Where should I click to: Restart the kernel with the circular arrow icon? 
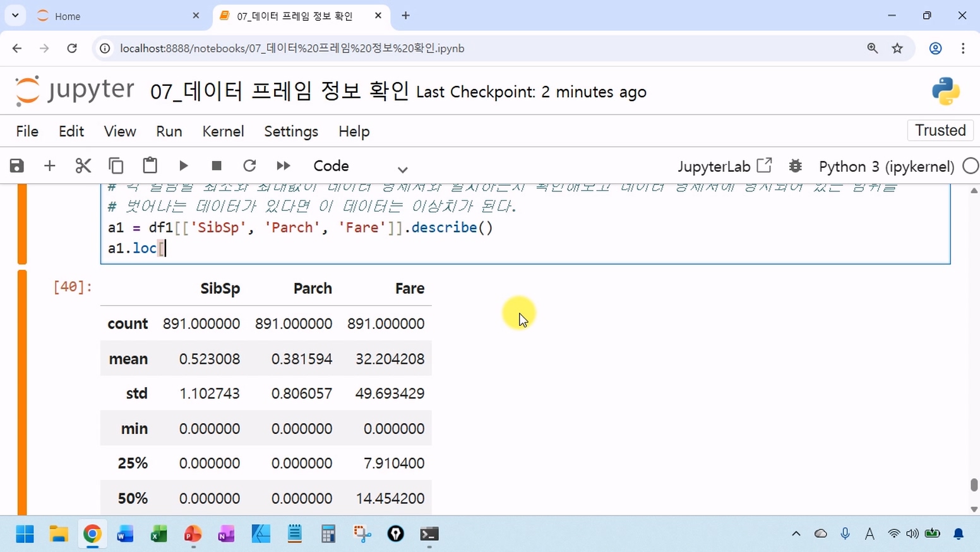pyautogui.click(x=249, y=166)
